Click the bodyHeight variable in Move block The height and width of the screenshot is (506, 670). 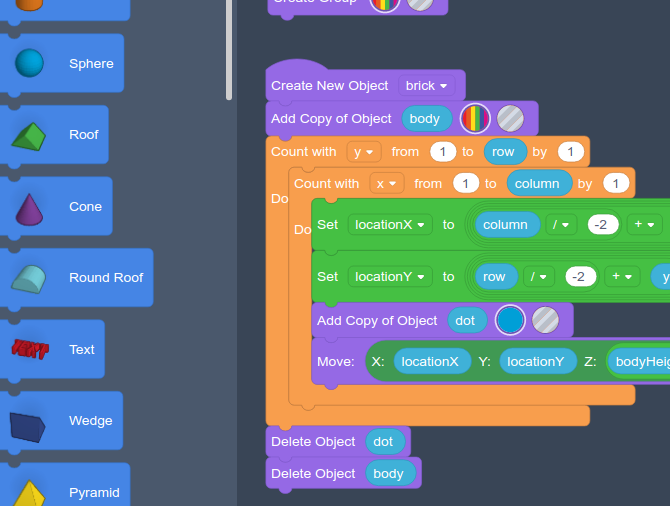point(639,362)
